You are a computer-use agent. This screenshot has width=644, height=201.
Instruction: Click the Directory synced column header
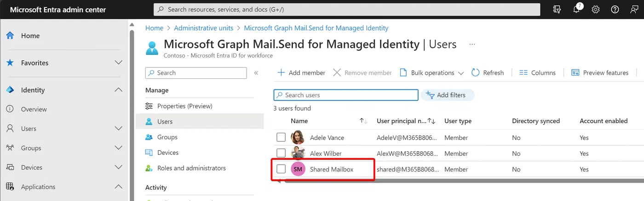point(536,121)
